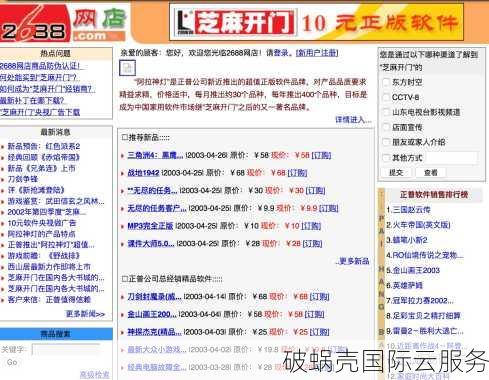Open news item 新品《兄弟连》上市
The width and height of the screenshot is (489, 380).
[42, 168]
